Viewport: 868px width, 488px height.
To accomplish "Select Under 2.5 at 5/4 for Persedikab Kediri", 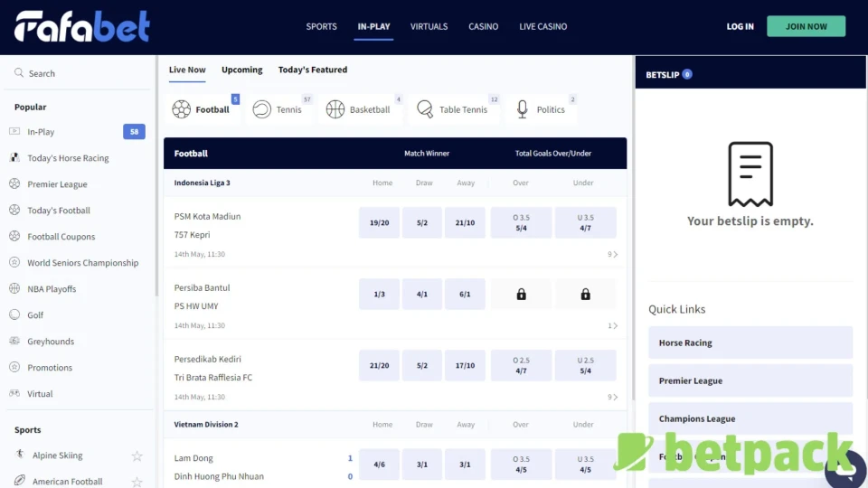I will [585, 365].
